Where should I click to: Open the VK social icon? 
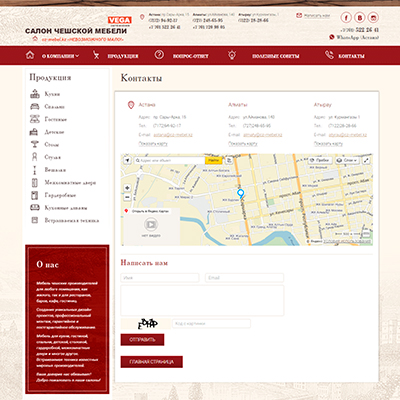pyautogui.click(x=360, y=17)
